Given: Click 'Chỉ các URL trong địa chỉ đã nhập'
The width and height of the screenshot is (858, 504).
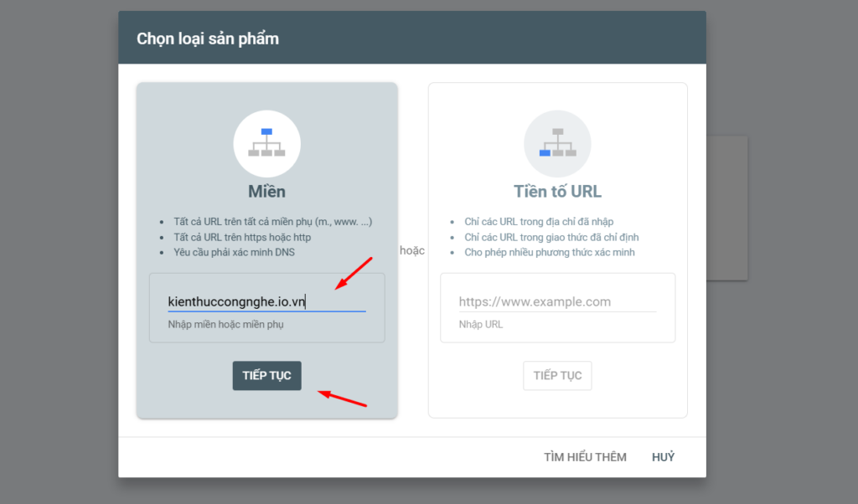Looking at the screenshot, I should (x=539, y=222).
